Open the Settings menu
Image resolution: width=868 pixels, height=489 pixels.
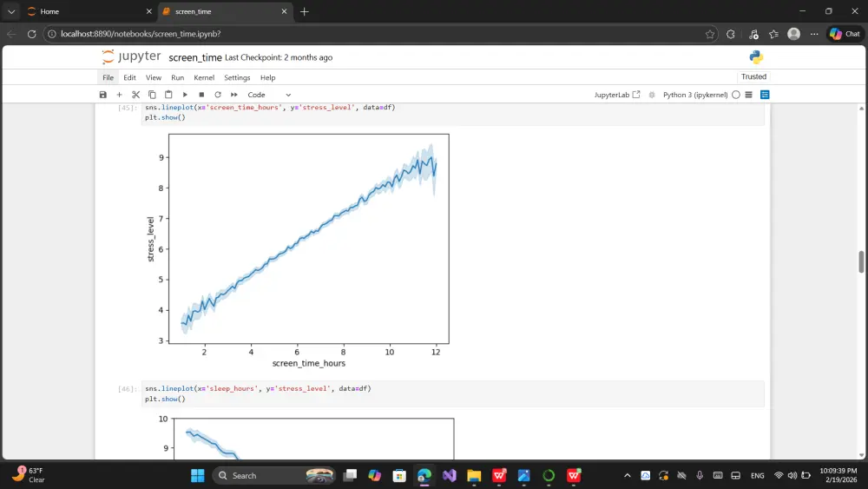(237, 77)
